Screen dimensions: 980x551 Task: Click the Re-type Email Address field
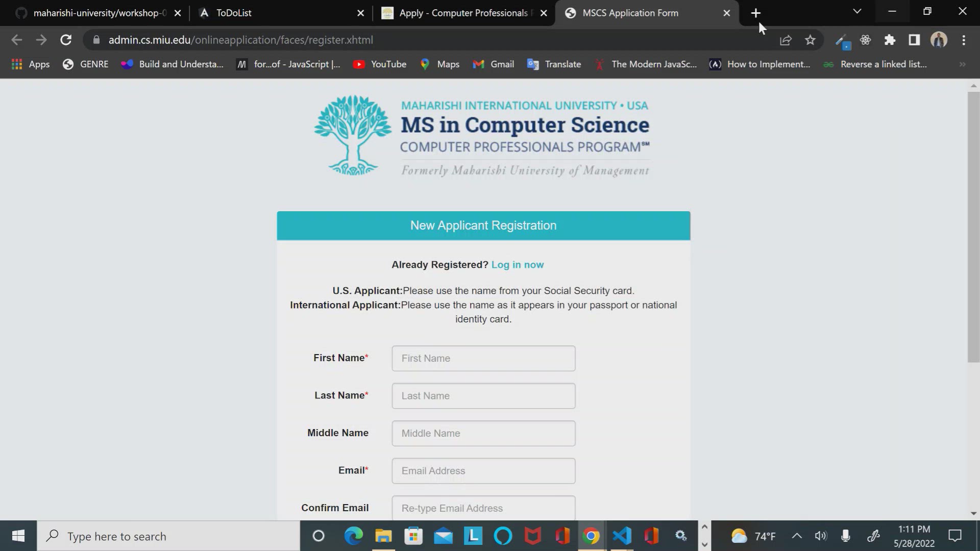tap(483, 508)
